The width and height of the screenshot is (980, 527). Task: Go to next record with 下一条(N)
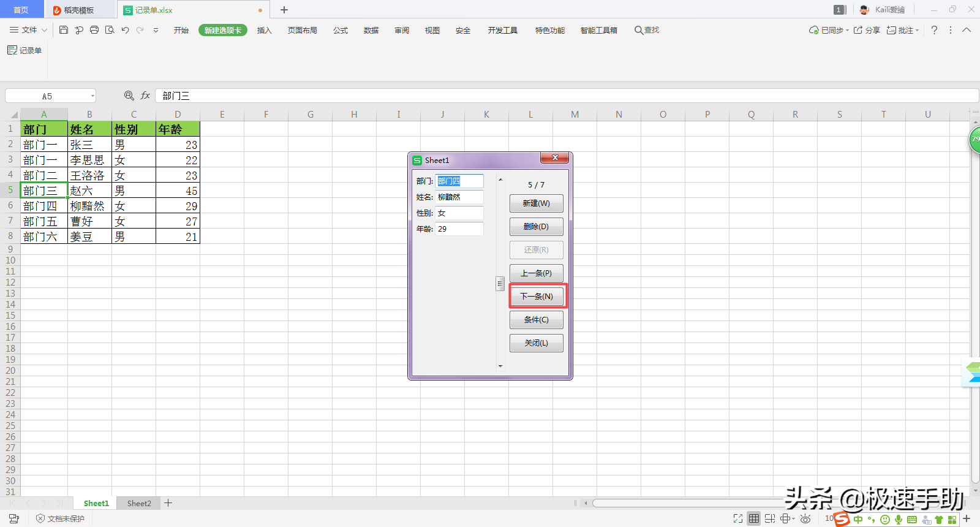coord(537,297)
